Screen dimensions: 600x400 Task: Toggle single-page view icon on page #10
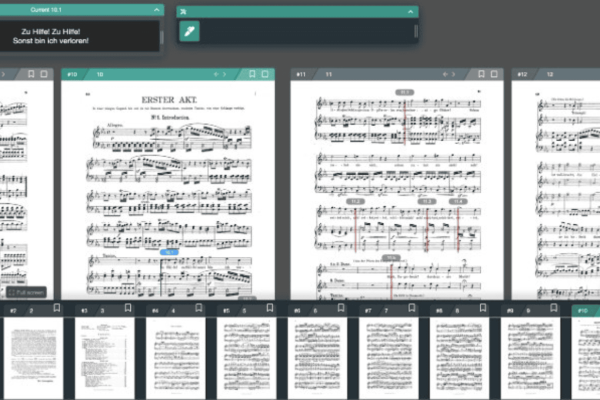point(265,74)
